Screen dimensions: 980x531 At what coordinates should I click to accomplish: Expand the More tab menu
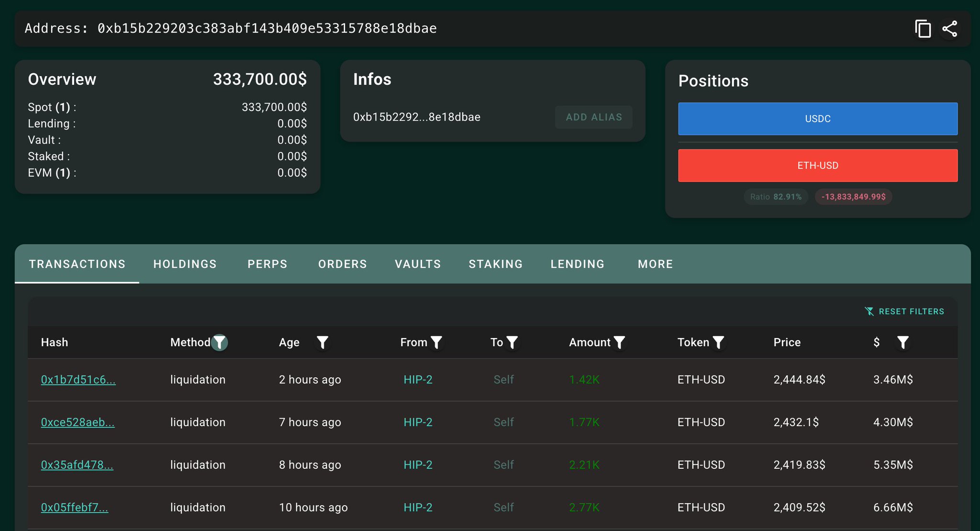coord(656,264)
